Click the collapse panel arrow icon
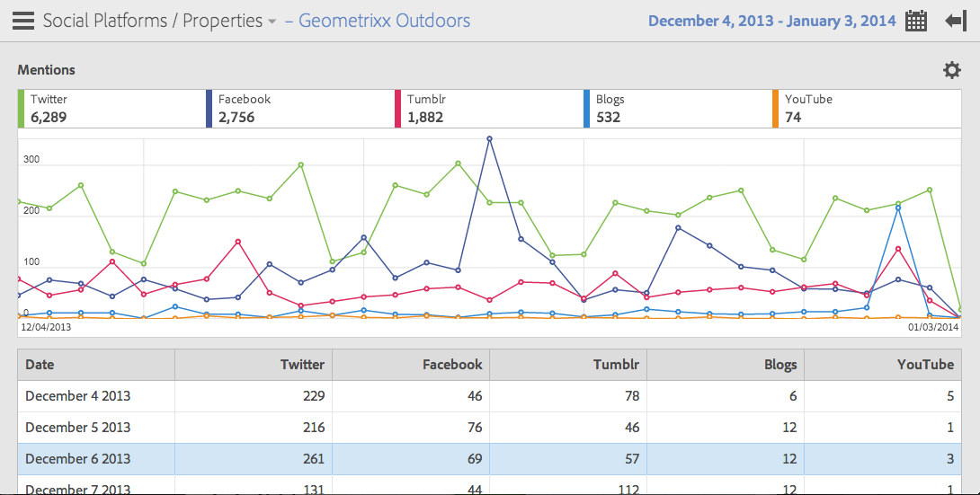This screenshot has width=980, height=495. click(x=955, y=22)
